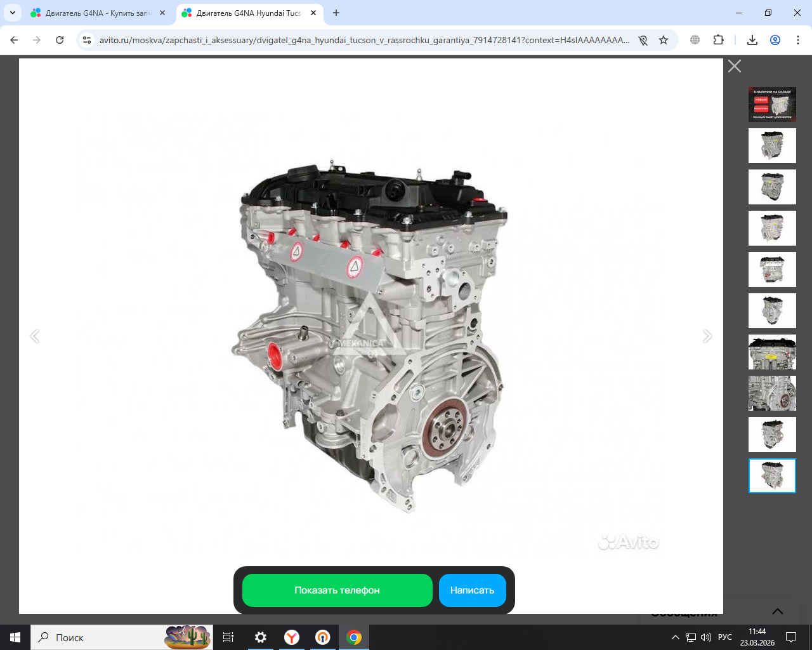Open the Chrome three-dot menu
This screenshot has width=812, height=650.
tap(797, 40)
